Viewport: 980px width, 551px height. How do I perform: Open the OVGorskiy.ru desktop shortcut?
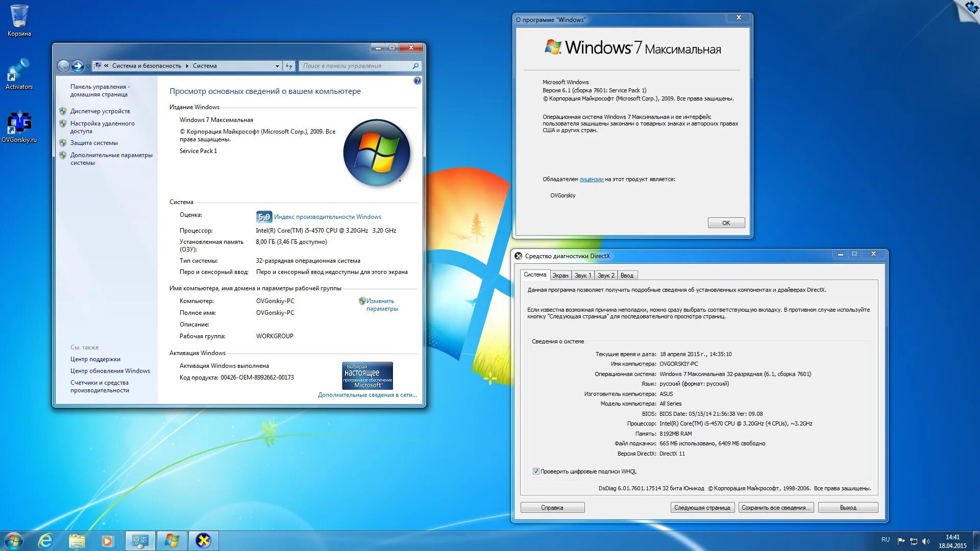pos(19,127)
